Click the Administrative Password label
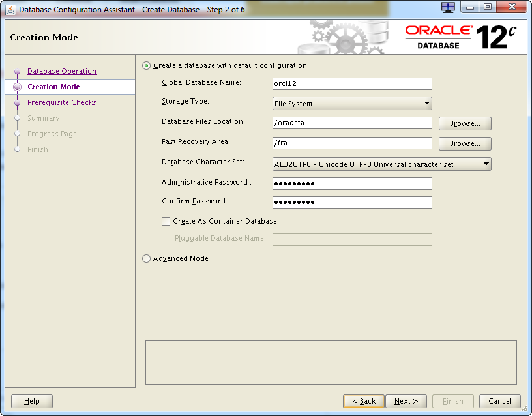This screenshot has height=416, width=532. pos(206,182)
